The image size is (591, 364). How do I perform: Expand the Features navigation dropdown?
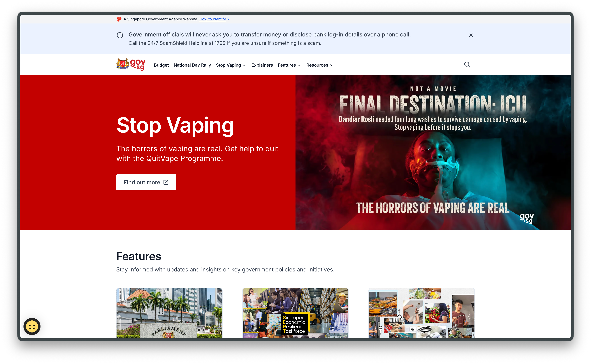(289, 65)
